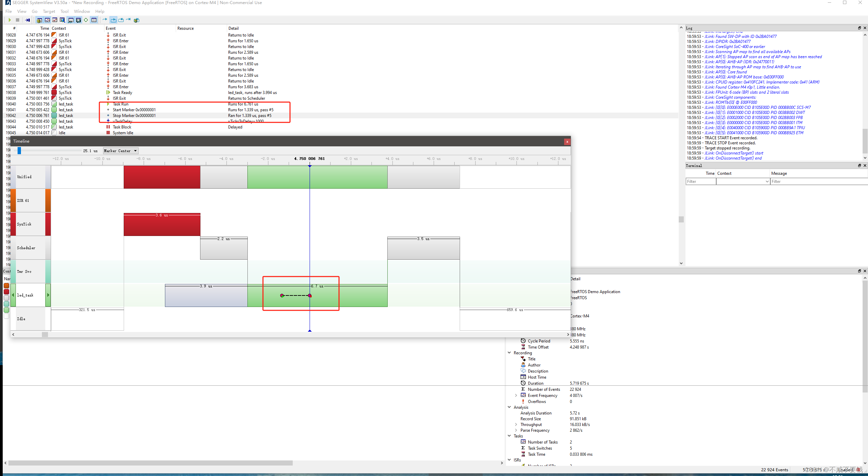
Task: Toggle the Log book window icon
Action: (78, 20)
